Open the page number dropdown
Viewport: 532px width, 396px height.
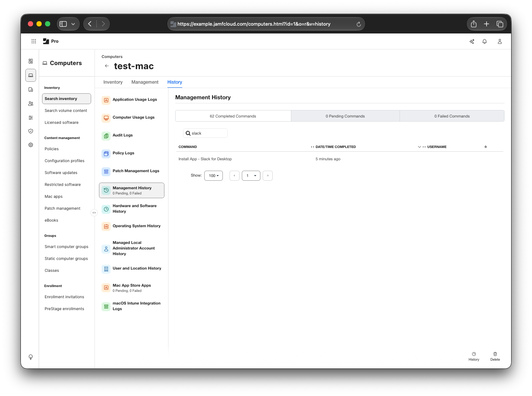pos(251,176)
